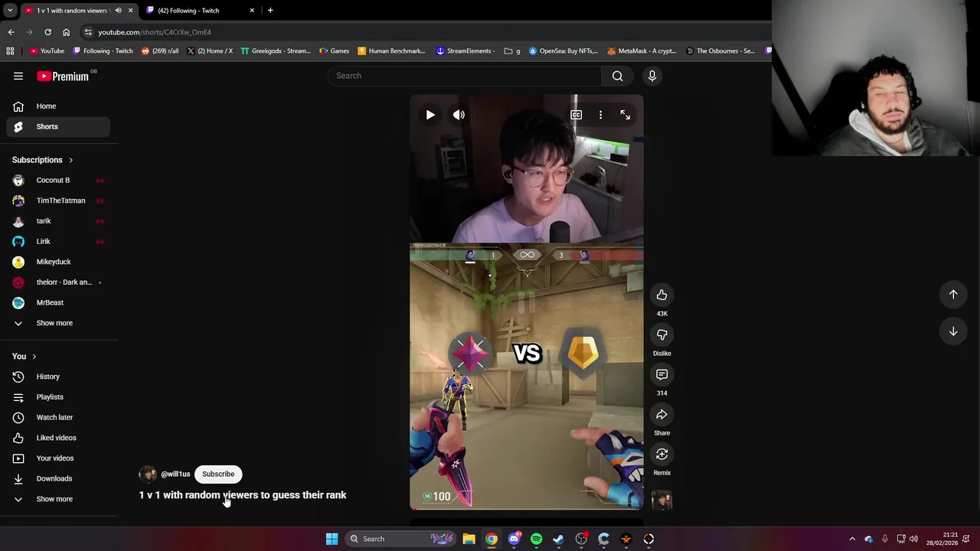
Task: Open the @will1us channel link
Action: 175,474
